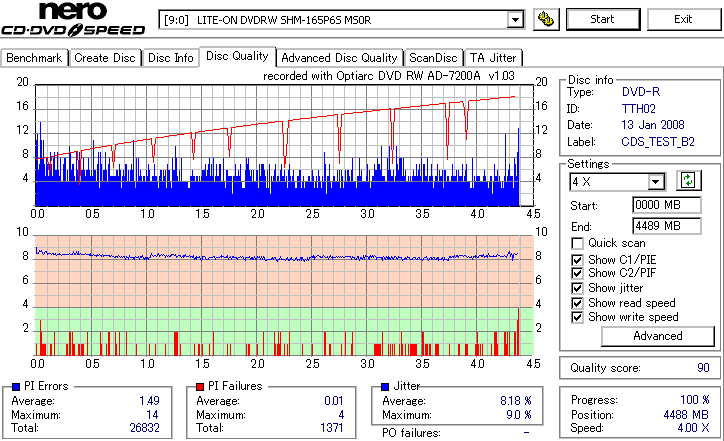Open the Create Disc tab
Image resolution: width=724 pixels, height=441 pixels.
(x=105, y=58)
